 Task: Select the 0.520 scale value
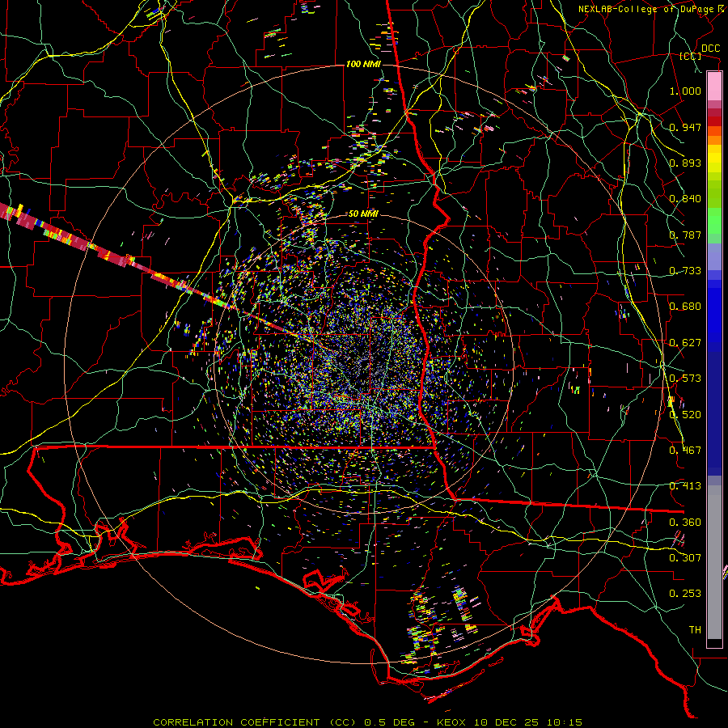(x=685, y=414)
